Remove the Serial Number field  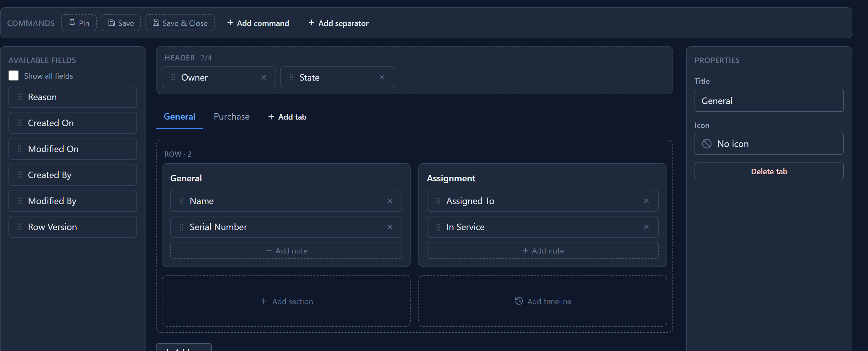click(390, 227)
